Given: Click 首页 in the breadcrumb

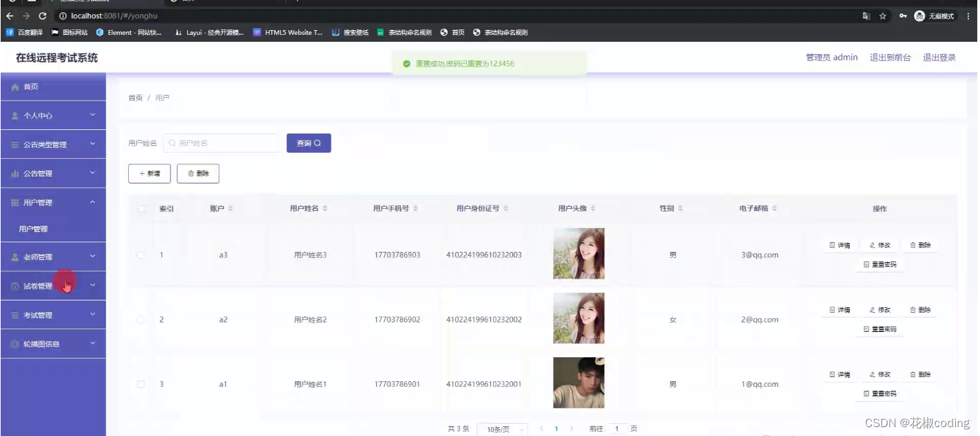Looking at the screenshot, I should [136, 98].
